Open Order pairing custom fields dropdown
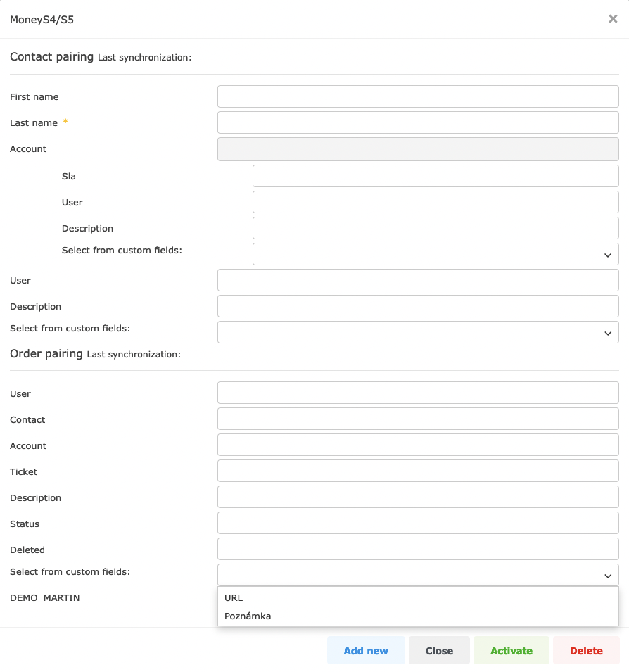 click(418, 575)
